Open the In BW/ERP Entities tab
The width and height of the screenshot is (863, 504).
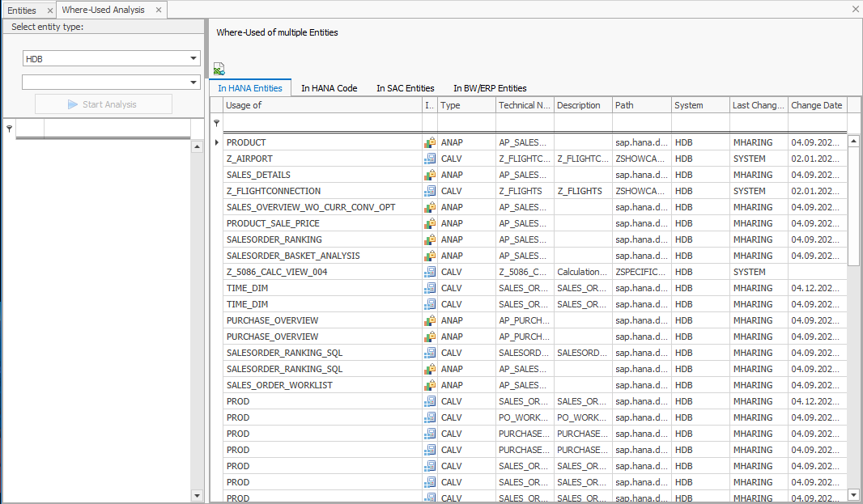tap(487, 88)
